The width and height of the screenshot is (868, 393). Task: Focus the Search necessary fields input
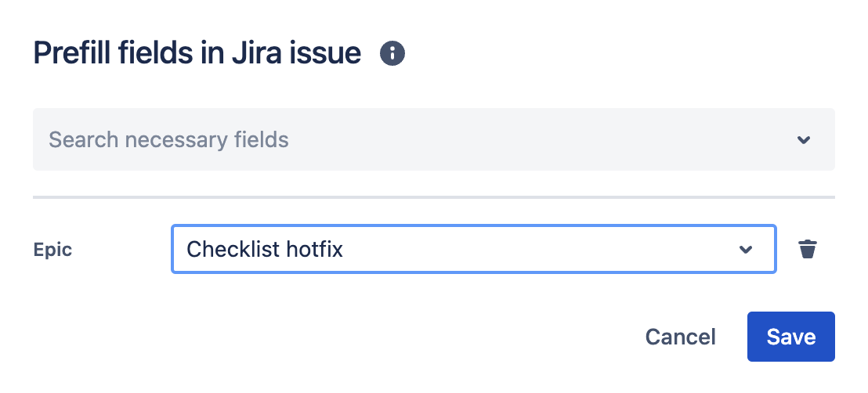pyautogui.click(x=392, y=140)
